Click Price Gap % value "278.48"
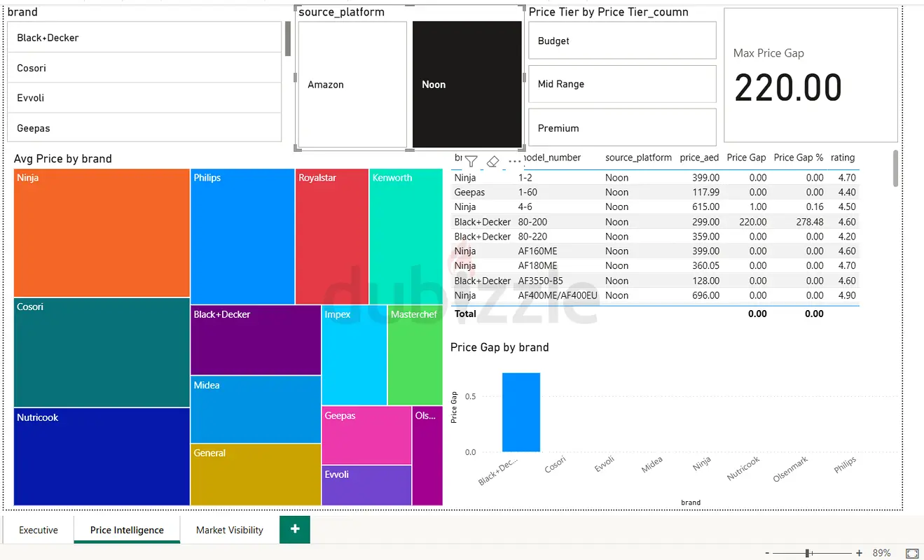 coord(809,222)
